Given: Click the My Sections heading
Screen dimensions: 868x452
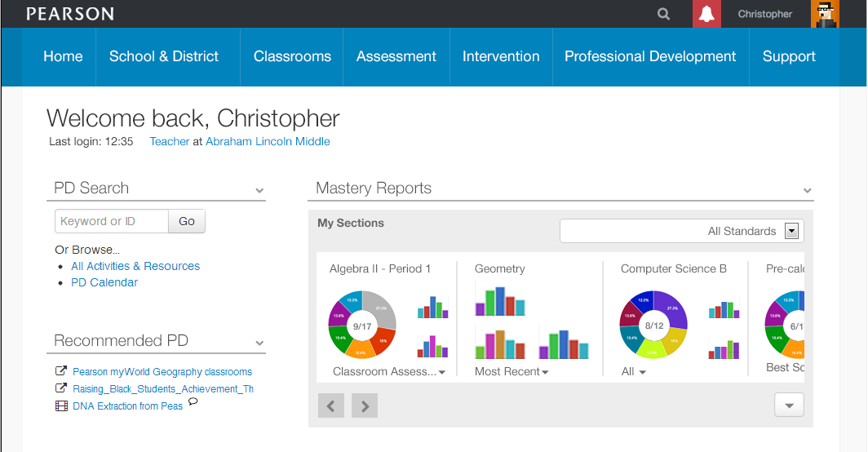Looking at the screenshot, I should click(x=351, y=223).
